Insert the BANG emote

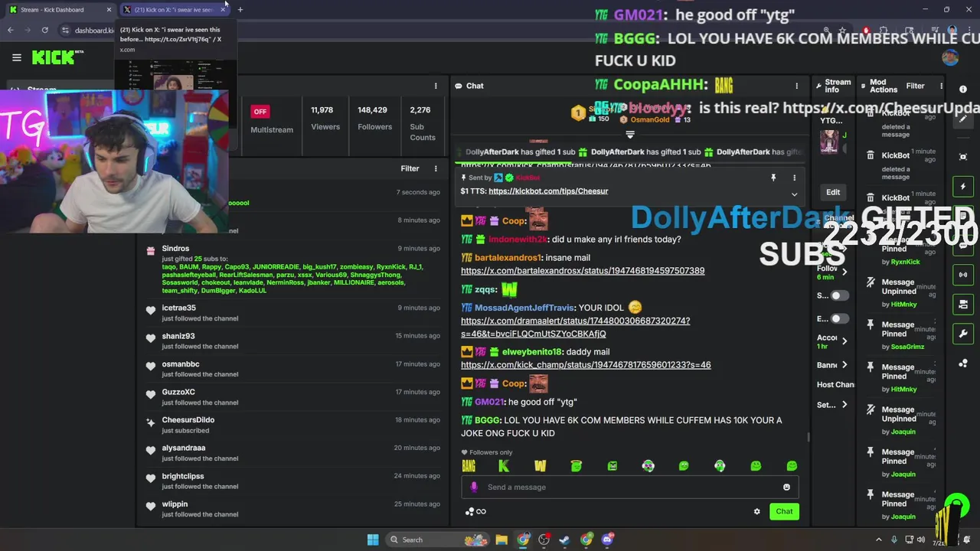(x=469, y=466)
